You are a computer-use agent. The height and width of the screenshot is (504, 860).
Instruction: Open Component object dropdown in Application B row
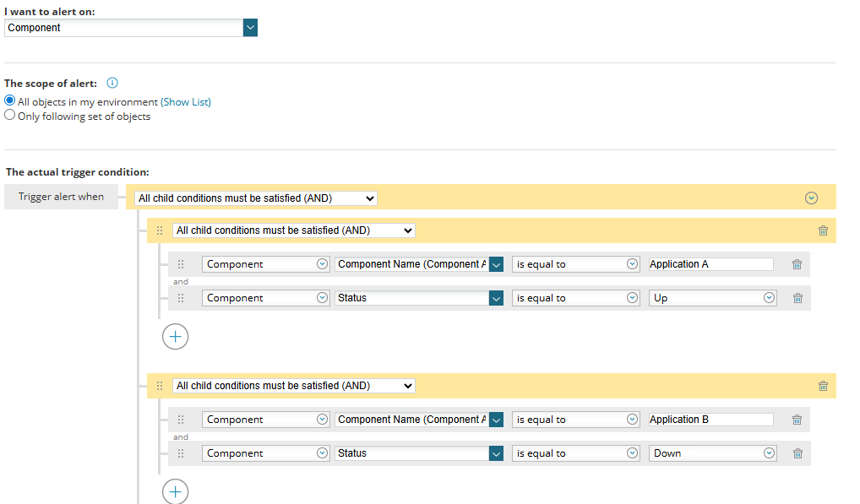[x=265, y=420]
